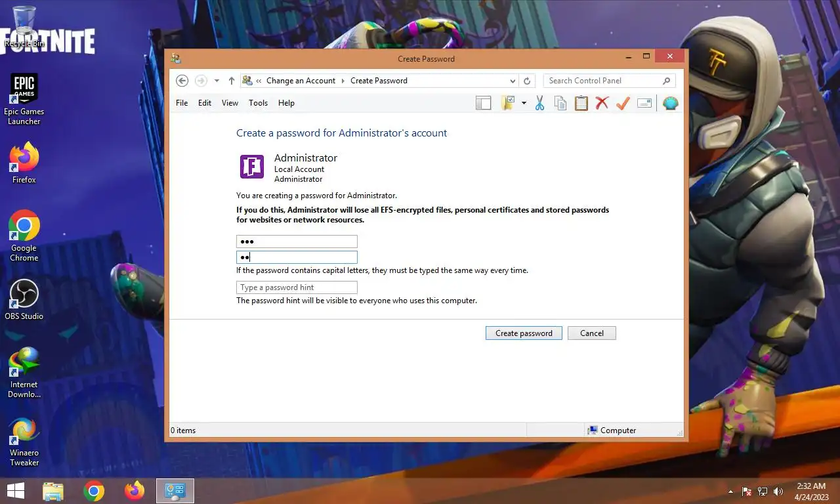Open the View menu
Screen dimensions: 840x504
click(x=230, y=103)
